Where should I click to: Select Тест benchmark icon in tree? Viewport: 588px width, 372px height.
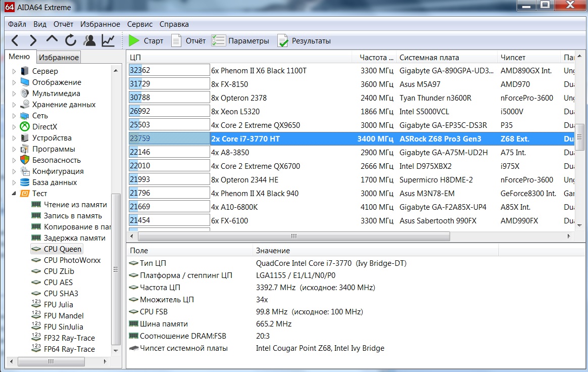tap(25, 193)
